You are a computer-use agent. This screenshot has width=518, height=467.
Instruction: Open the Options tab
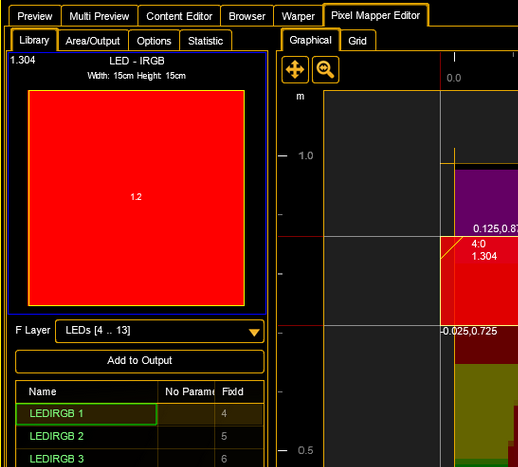coord(154,41)
